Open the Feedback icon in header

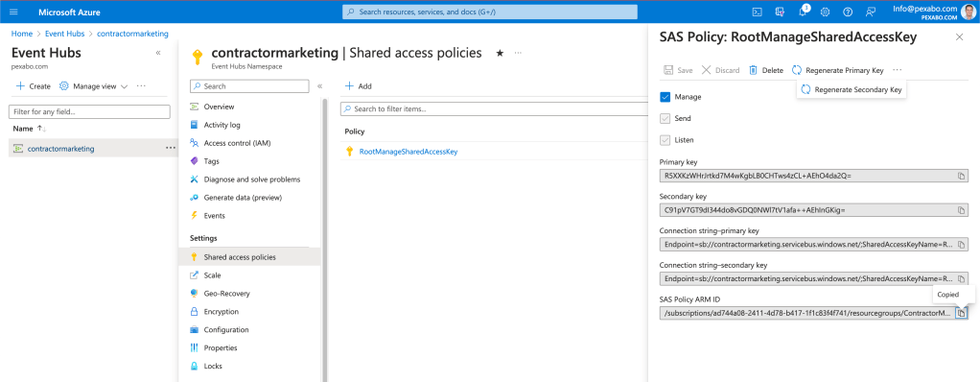click(x=871, y=12)
